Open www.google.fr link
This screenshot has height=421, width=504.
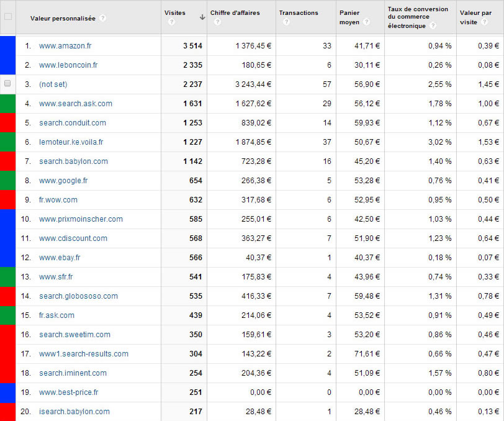click(x=63, y=181)
